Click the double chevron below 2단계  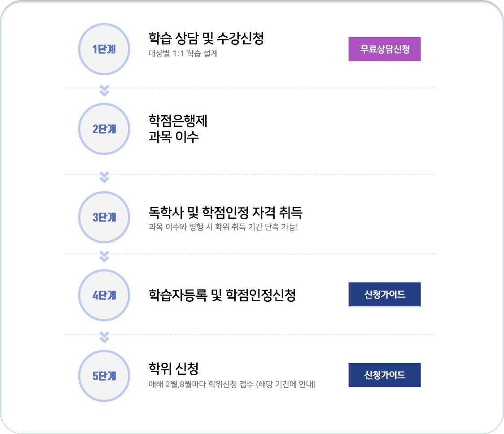[104, 177]
